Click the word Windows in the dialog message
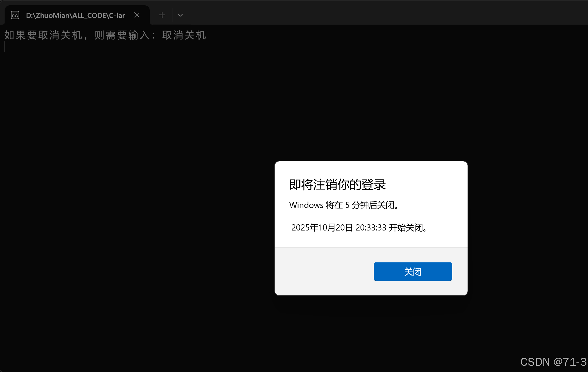Image resolution: width=588 pixels, height=372 pixels. point(306,205)
